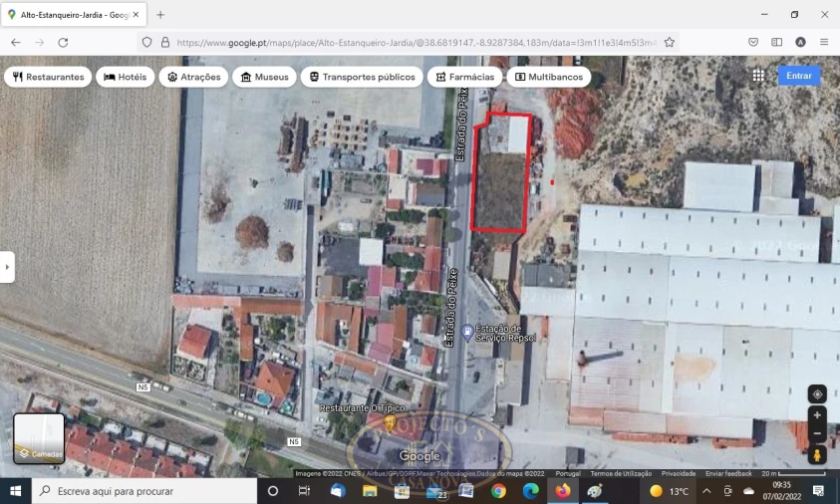Open the Google apps grid

[x=758, y=76]
